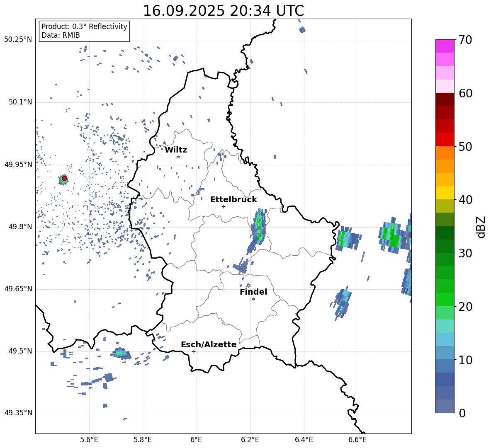Click the Esch/Alzette city label
This screenshot has height=448, width=491.
pyautogui.click(x=209, y=345)
